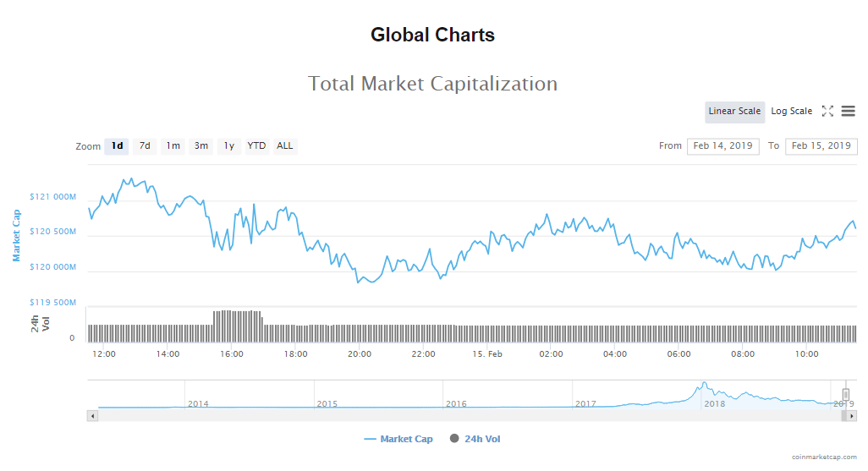Click the To date field
This screenshot has height=471, width=868.
(x=821, y=146)
